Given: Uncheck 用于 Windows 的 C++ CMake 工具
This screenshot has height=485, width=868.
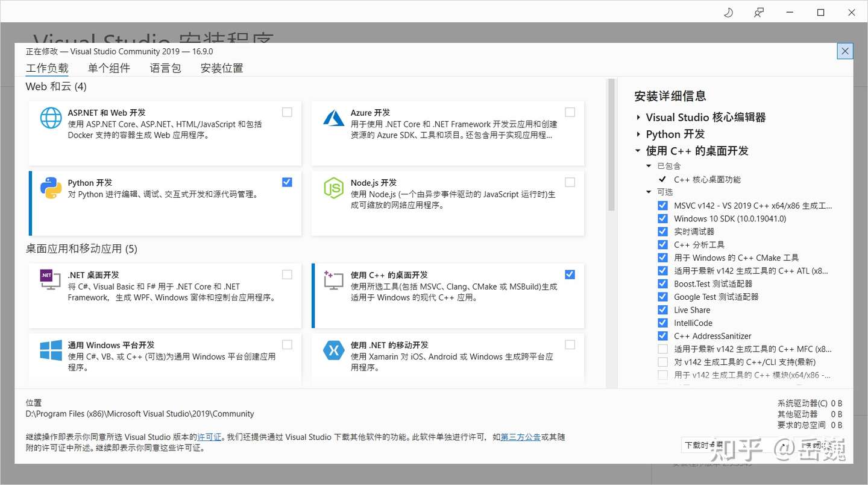Looking at the screenshot, I should 662,258.
